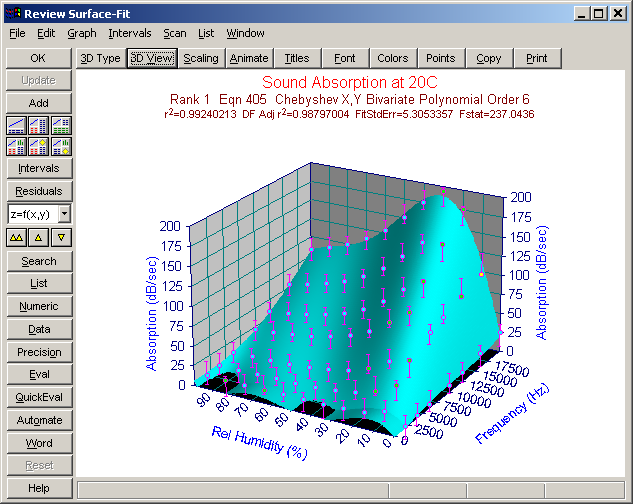633x504 pixels.
Task: Start Animate from toolbar
Action: pos(249,58)
